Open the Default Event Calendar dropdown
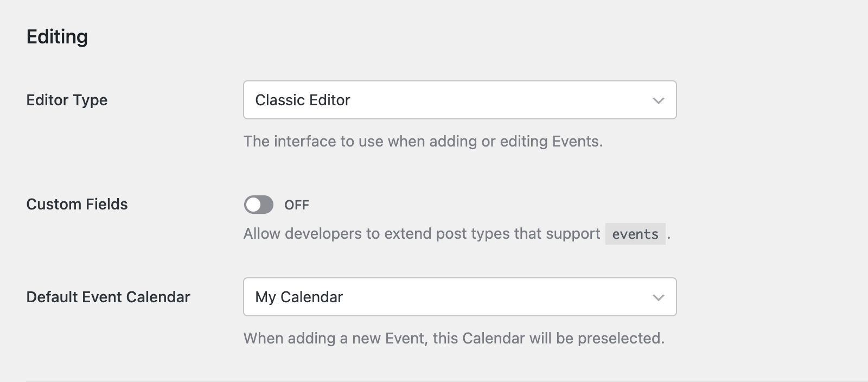Image resolution: width=868 pixels, height=382 pixels. pyautogui.click(x=460, y=297)
